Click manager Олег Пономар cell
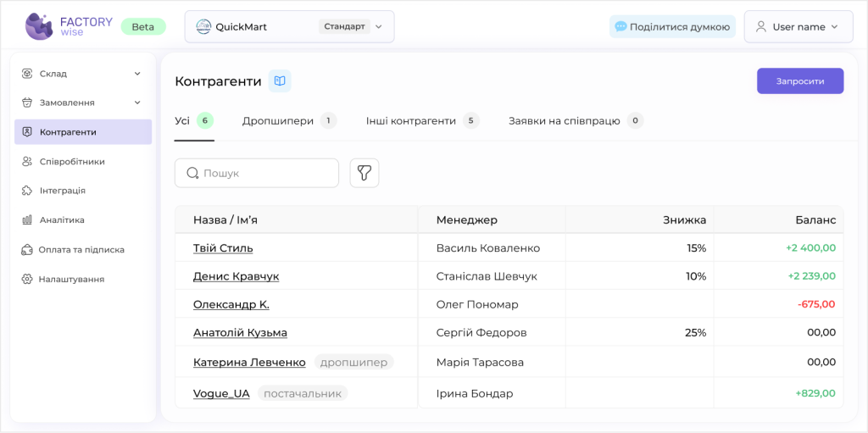Image resolution: width=868 pixels, height=433 pixels. (x=477, y=304)
